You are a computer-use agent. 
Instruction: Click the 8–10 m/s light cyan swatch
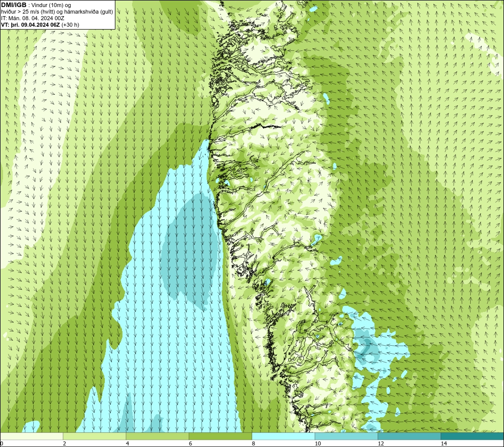(x=283, y=436)
